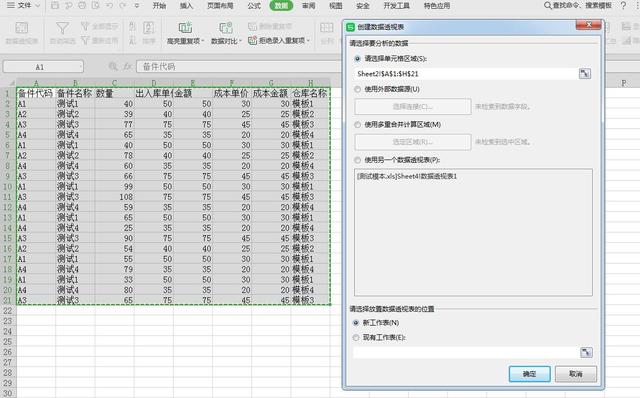Click the collapse-dialog icon beside the range field

pyautogui.click(x=585, y=74)
